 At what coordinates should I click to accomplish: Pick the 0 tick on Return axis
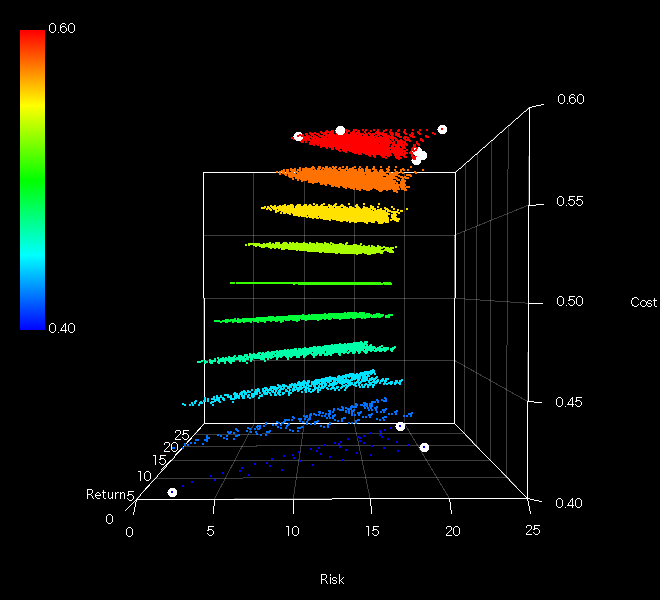(x=109, y=519)
